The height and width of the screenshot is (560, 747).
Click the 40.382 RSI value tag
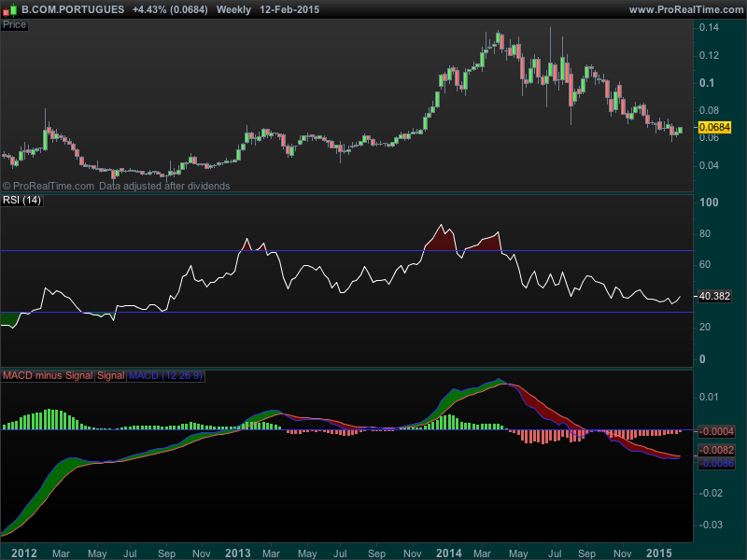pos(713,296)
